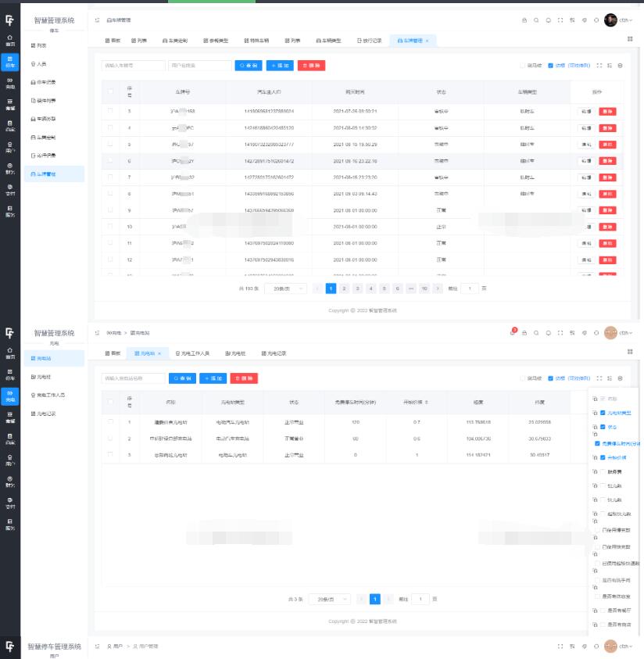Click the search icon in top header
The image size is (644, 659).
point(536,20)
